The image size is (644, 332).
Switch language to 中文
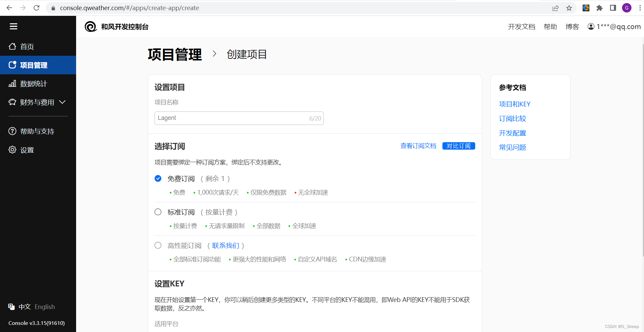[25, 307]
